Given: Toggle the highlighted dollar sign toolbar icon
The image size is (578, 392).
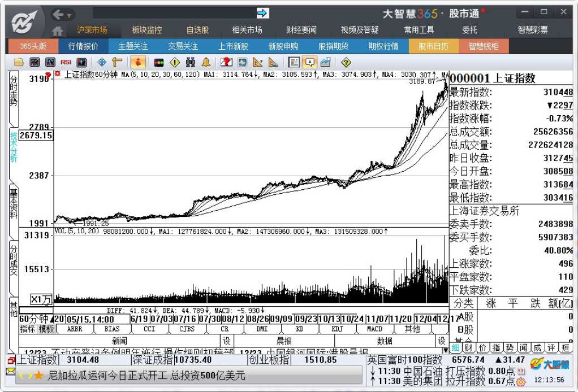Looking at the screenshot, I should (x=138, y=62).
